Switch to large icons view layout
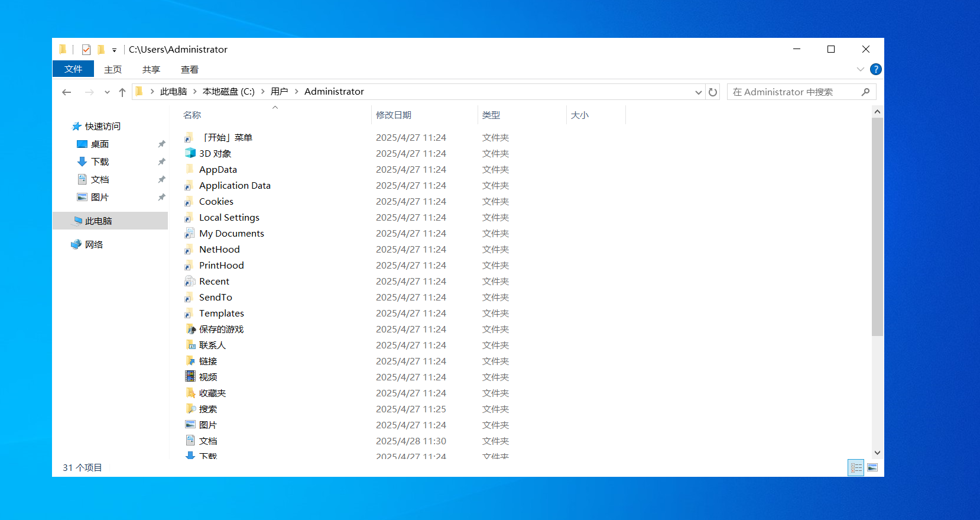The width and height of the screenshot is (980, 520). pos(872,468)
